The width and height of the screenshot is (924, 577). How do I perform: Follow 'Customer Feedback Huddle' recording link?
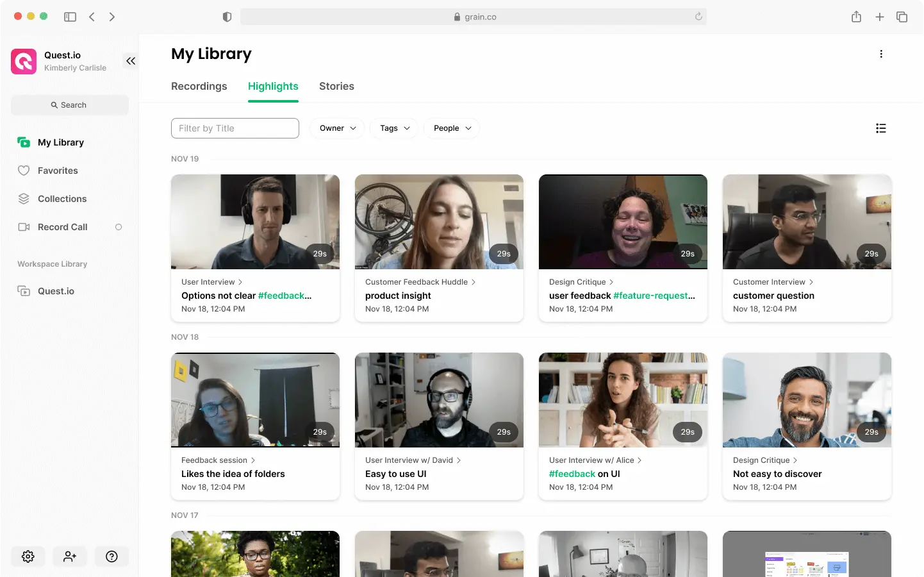420,282
